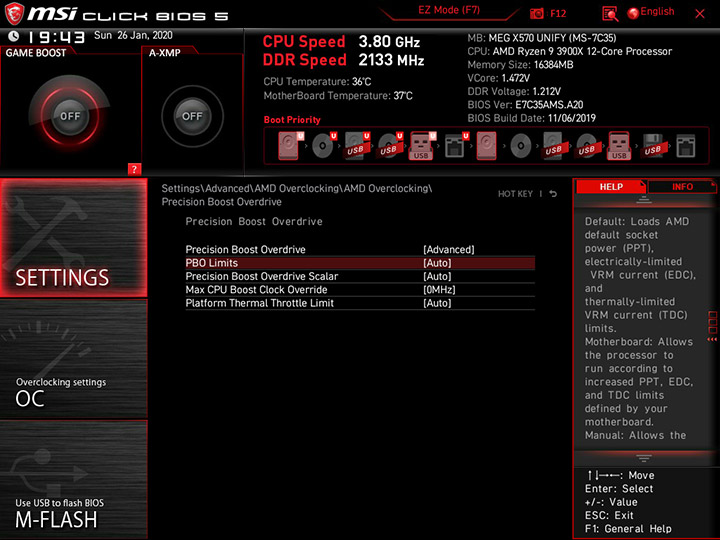
Task: Select the UEFI hard disk boot device icon
Action: point(291,146)
